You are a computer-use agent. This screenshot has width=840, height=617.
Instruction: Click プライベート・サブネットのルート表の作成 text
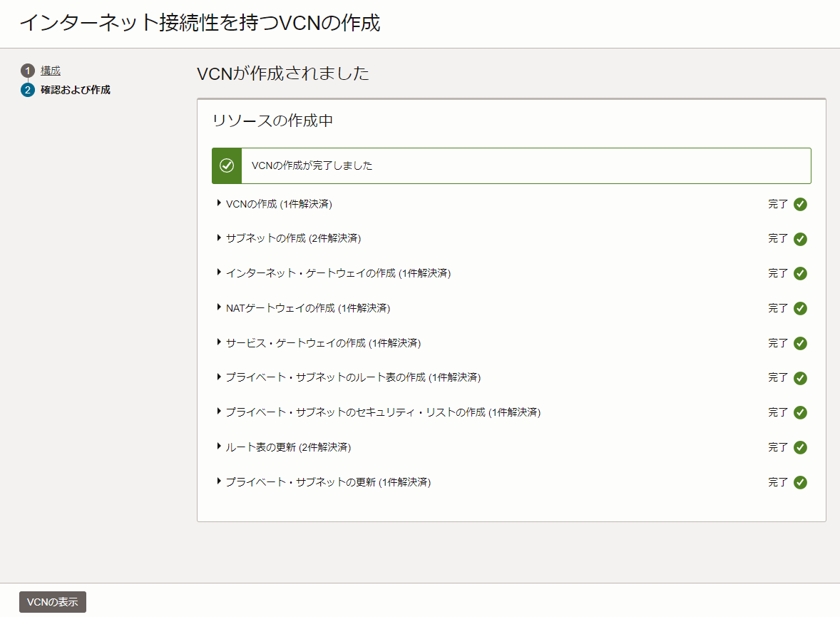click(326, 377)
